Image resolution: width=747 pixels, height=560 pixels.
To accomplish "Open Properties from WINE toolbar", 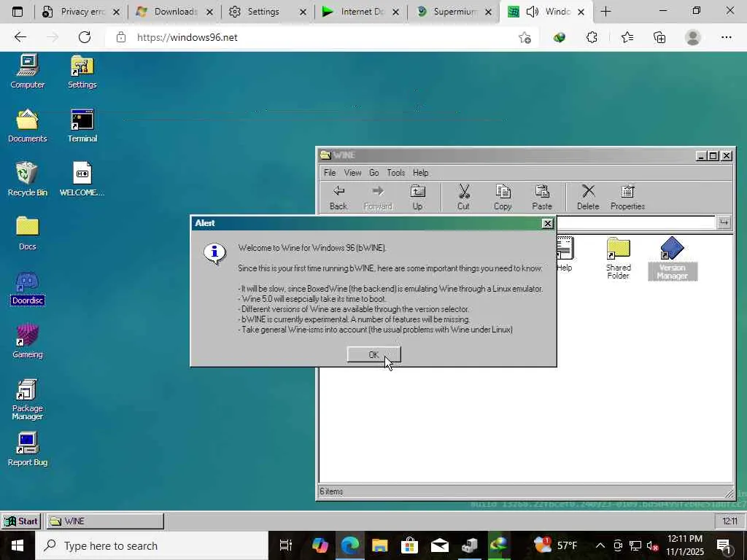I will (627, 198).
